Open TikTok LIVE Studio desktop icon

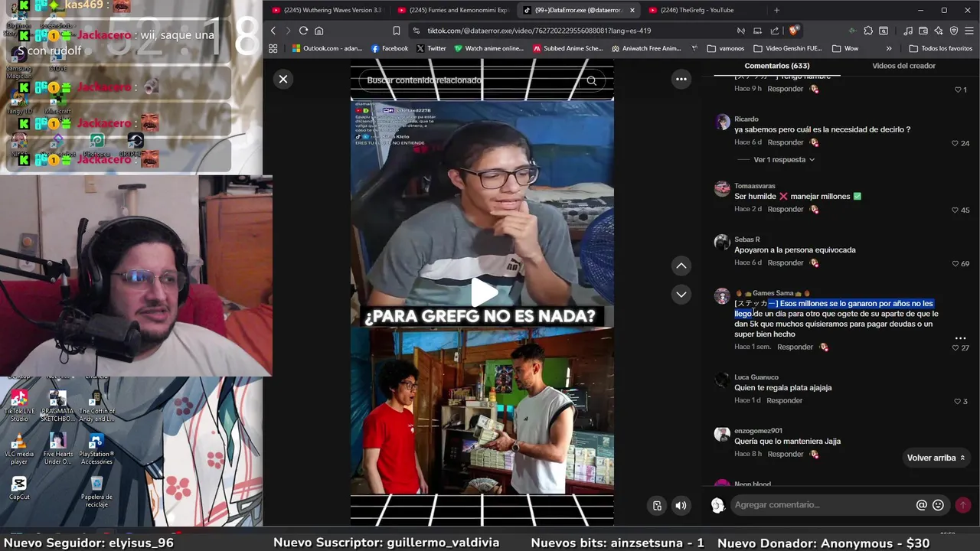pyautogui.click(x=19, y=406)
